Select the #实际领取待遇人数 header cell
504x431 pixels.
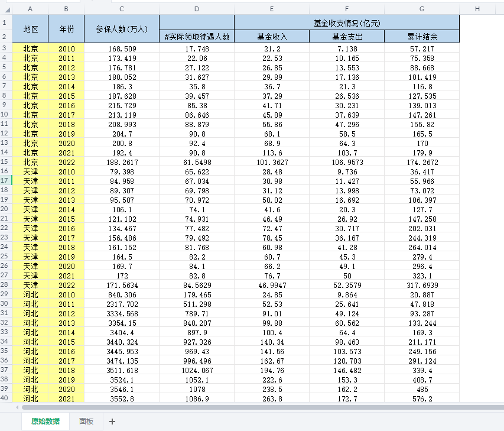coord(197,37)
